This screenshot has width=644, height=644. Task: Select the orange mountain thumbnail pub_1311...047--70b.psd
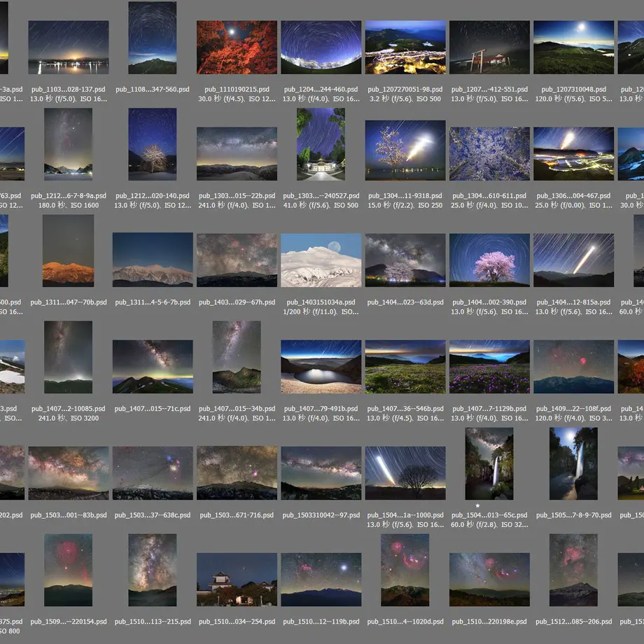click(x=68, y=251)
